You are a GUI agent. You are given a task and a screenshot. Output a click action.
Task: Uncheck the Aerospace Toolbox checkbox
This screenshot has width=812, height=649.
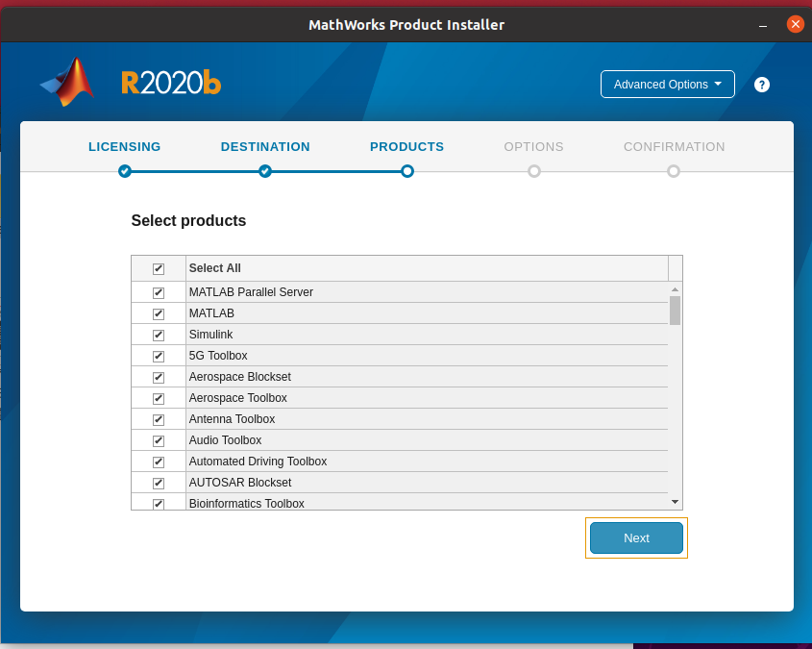point(159,399)
